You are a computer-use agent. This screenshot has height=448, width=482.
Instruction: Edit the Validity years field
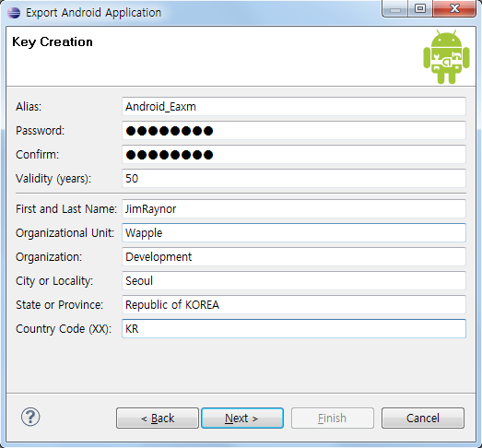click(x=294, y=178)
